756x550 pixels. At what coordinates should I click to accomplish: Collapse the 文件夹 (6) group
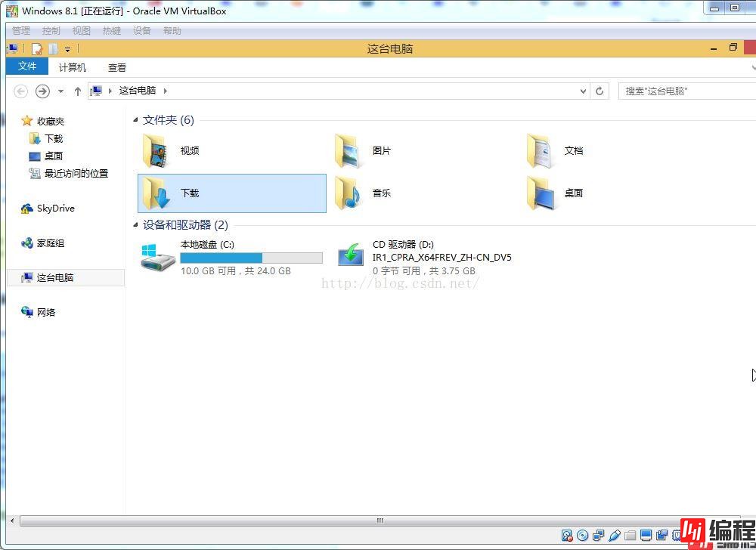136,120
